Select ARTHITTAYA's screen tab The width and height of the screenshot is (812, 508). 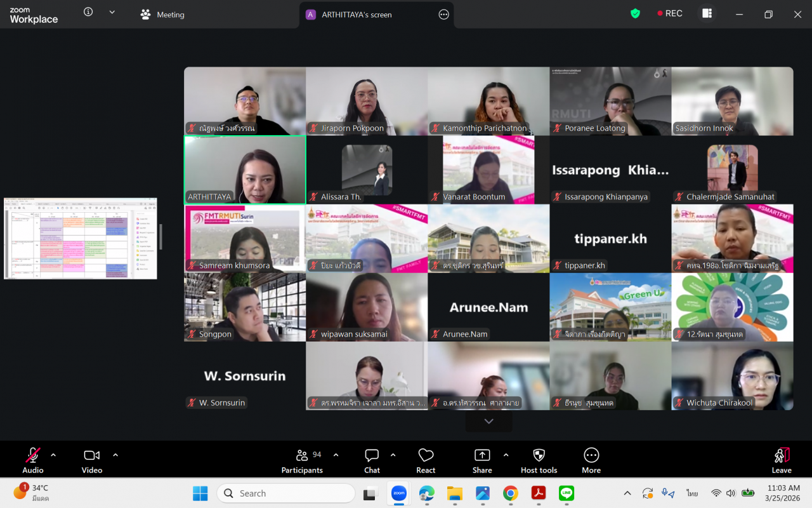click(357, 15)
